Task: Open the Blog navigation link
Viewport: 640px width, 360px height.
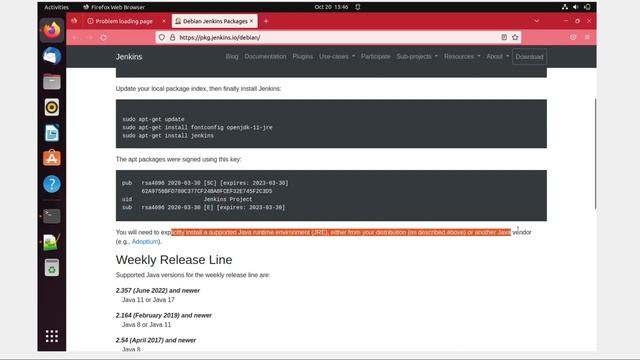Action: click(x=232, y=56)
